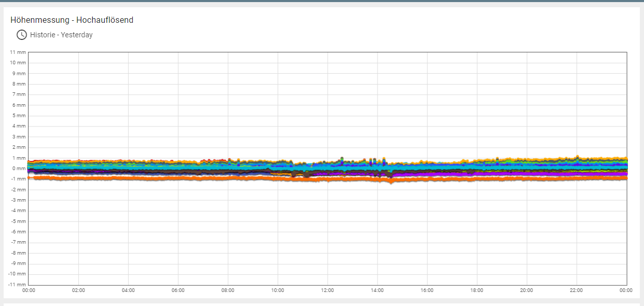Click the "06:00" time axis label
The image size is (644, 306).
tap(179, 290)
